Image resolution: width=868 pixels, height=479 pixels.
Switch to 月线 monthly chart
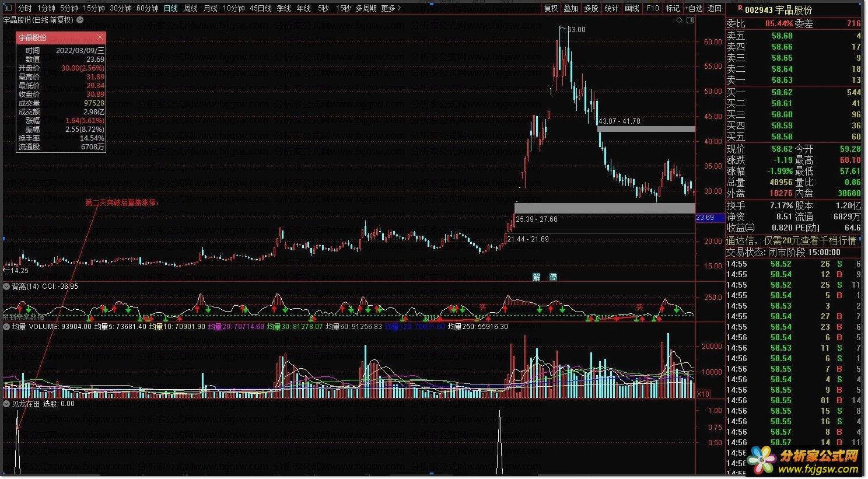pos(211,8)
